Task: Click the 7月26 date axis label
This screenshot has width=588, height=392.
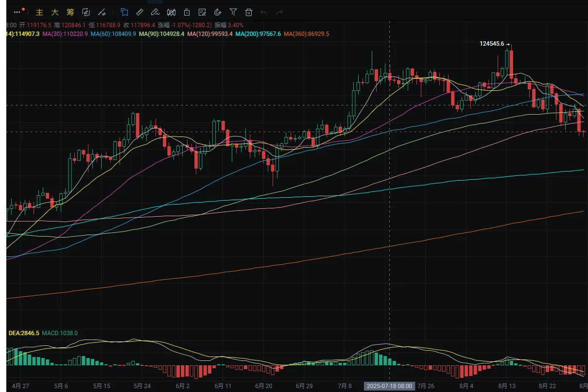Action: point(425,386)
